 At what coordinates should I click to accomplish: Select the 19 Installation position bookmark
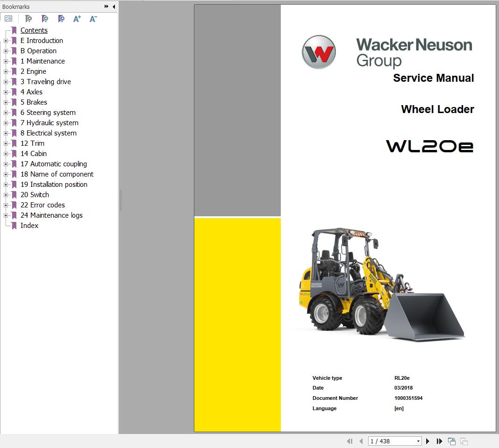point(54,185)
